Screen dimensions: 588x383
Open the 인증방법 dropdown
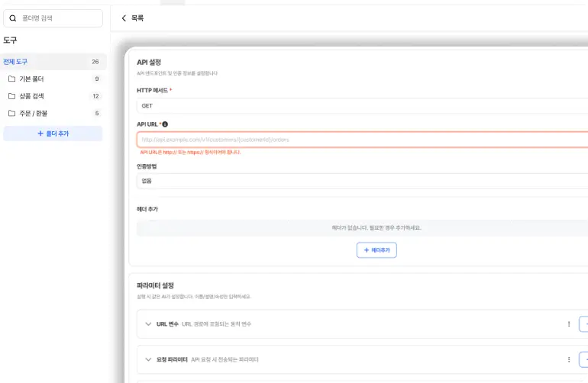click(362, 181)
